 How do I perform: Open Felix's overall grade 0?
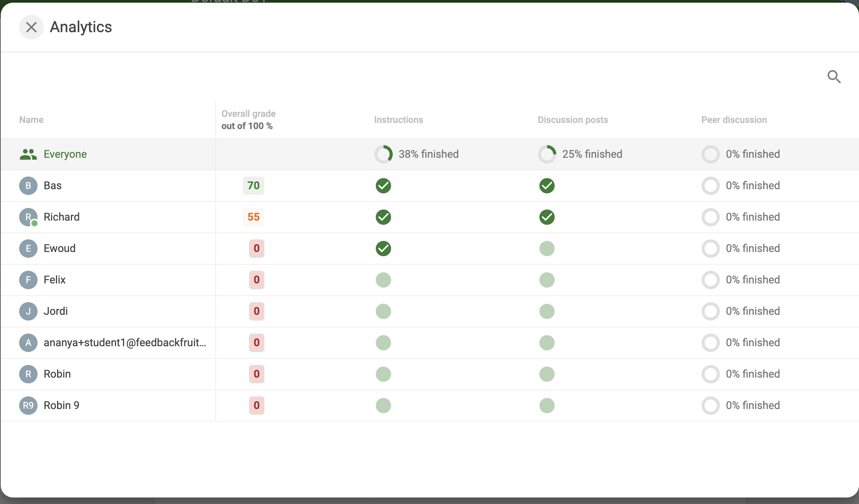pyautogui.click(x=257, y=280)
